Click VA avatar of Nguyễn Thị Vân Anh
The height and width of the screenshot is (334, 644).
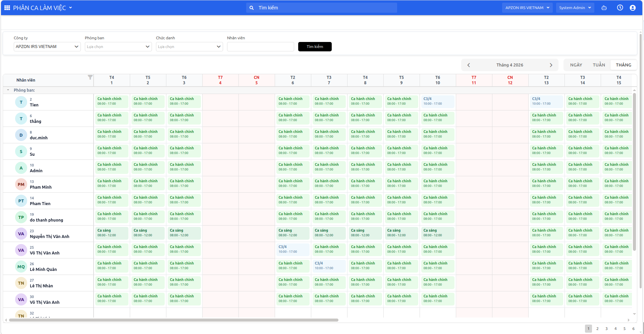[x=21, y=234]
